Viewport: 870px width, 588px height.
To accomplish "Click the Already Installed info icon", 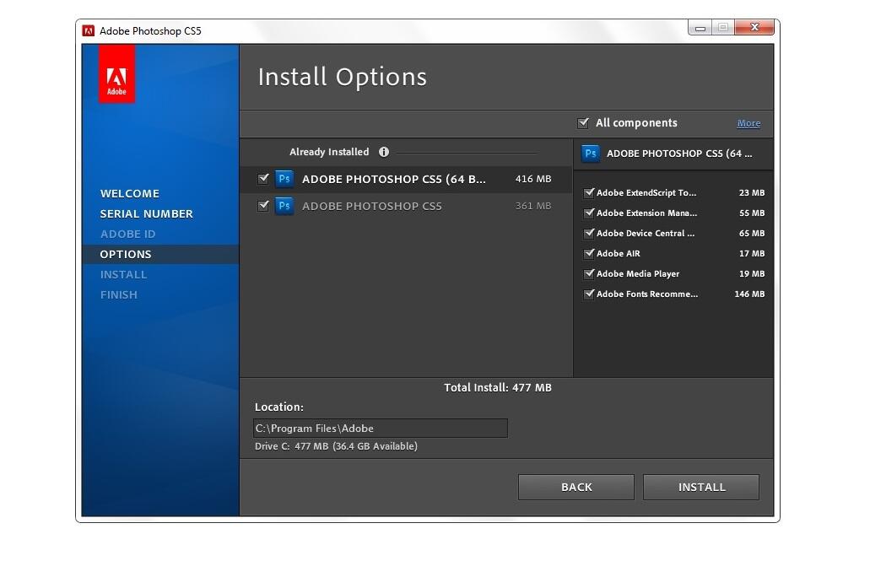I will tap(383, 152).
